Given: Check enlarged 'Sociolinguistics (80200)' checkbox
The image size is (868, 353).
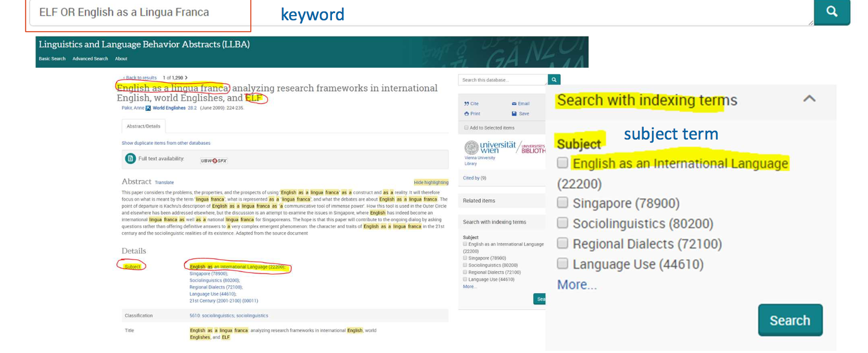Looking at the screenshot, I should (x=563, y=223).
